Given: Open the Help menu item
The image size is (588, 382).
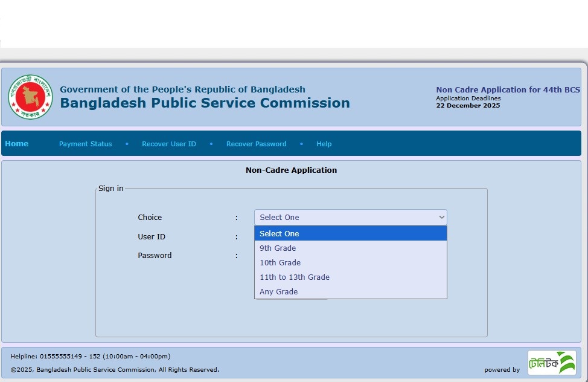Looking at the screenshot, I should [324, 144].
